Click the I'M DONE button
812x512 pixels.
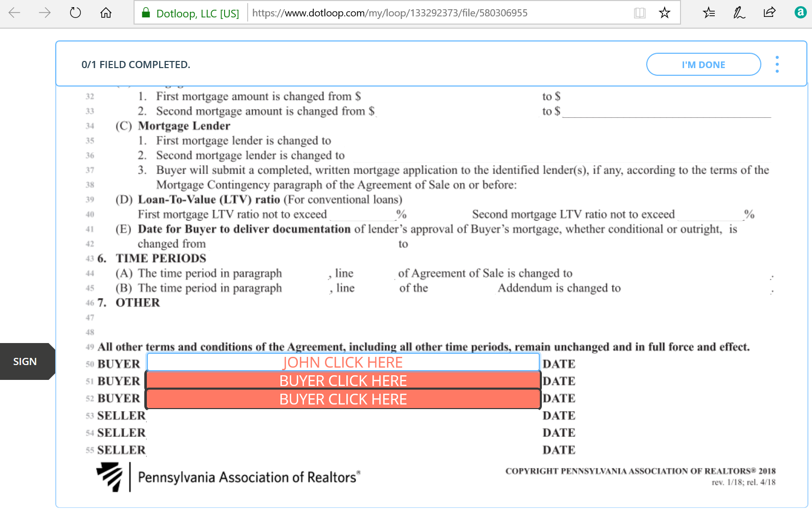click(704, 65)
